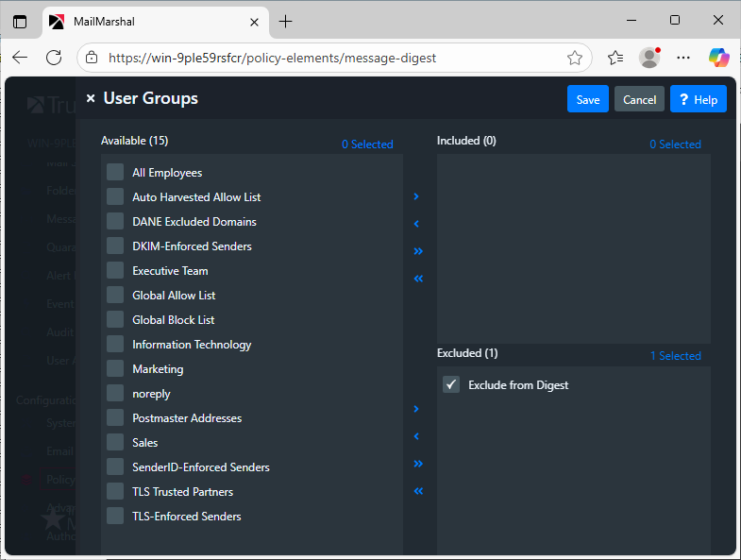Check the All Employees checkbox
Screen dimensions: 741x560
[x=115, y=172]
